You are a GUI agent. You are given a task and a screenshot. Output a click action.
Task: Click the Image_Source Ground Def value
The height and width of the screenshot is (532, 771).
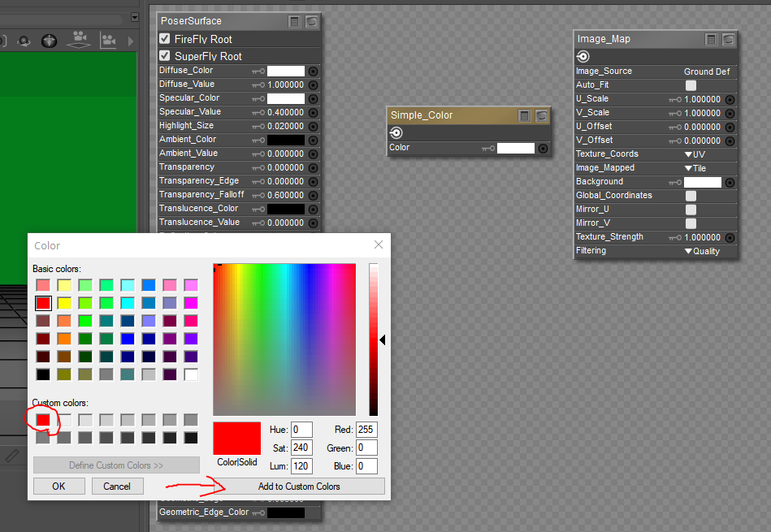pos(706,71)
